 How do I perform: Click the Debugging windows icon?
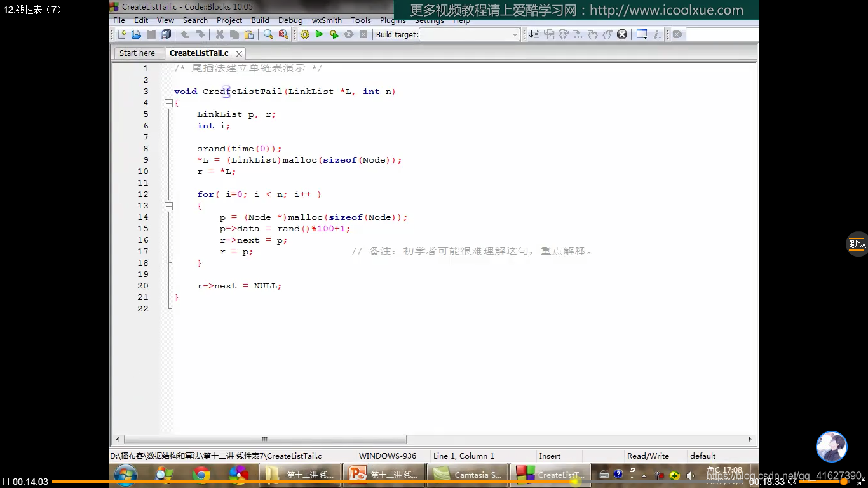coord(642,34)
